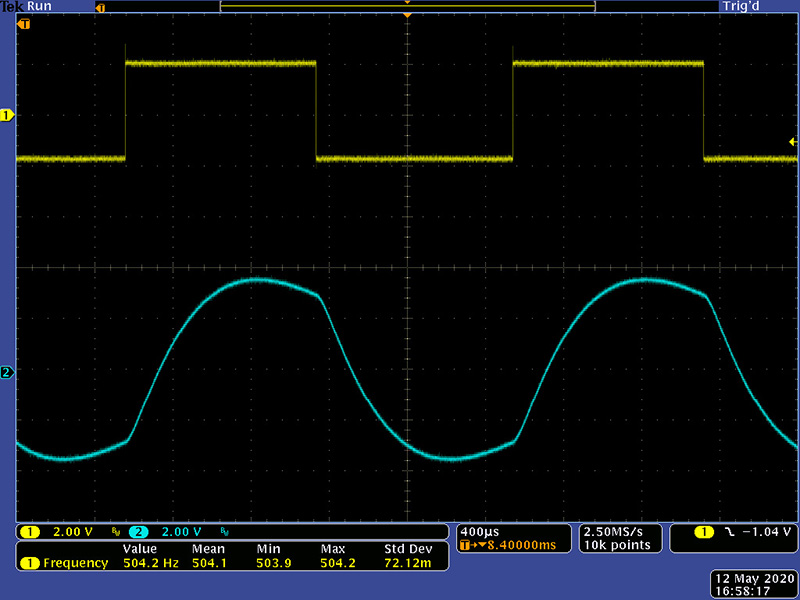Click the trigger level arrow on right edge
Viewport: 800px width, 600px height.
click(792, 143)
